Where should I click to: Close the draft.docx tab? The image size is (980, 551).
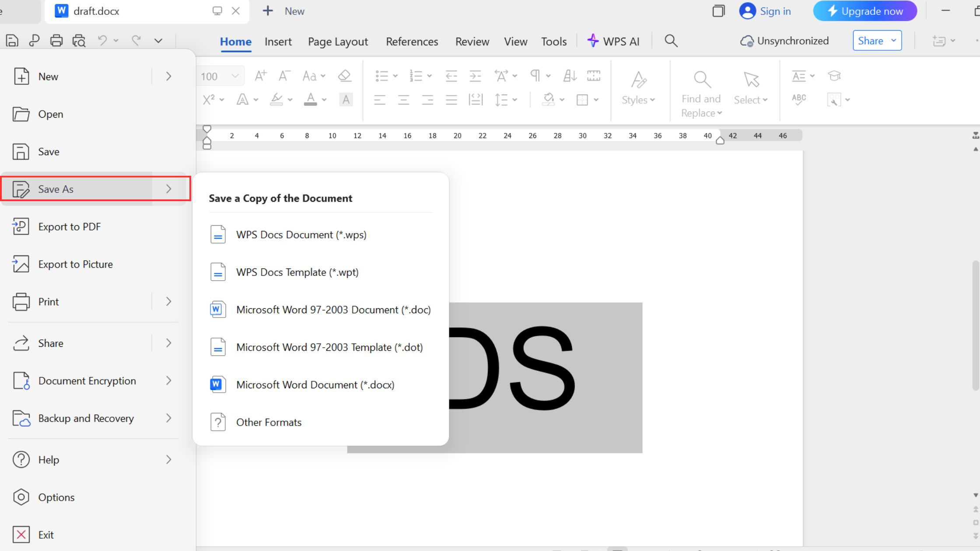pos(236,11)
